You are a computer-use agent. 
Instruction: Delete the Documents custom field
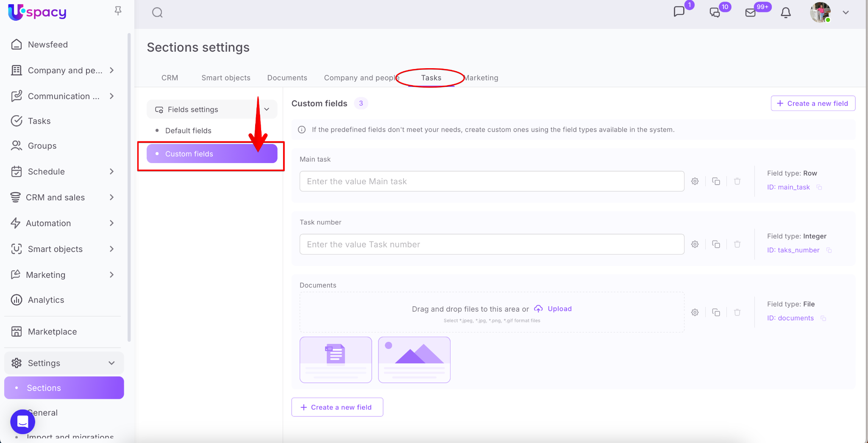tap(737, 313)
